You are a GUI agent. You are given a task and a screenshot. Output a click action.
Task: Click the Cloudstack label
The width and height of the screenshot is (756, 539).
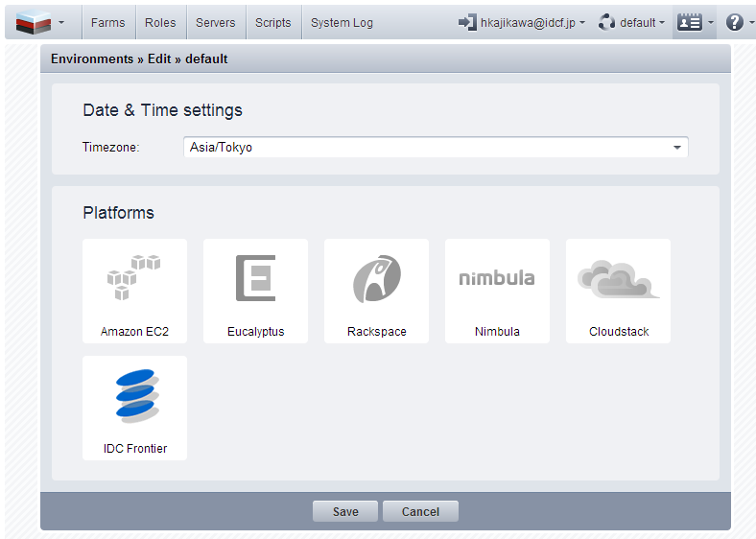(619, 332)
